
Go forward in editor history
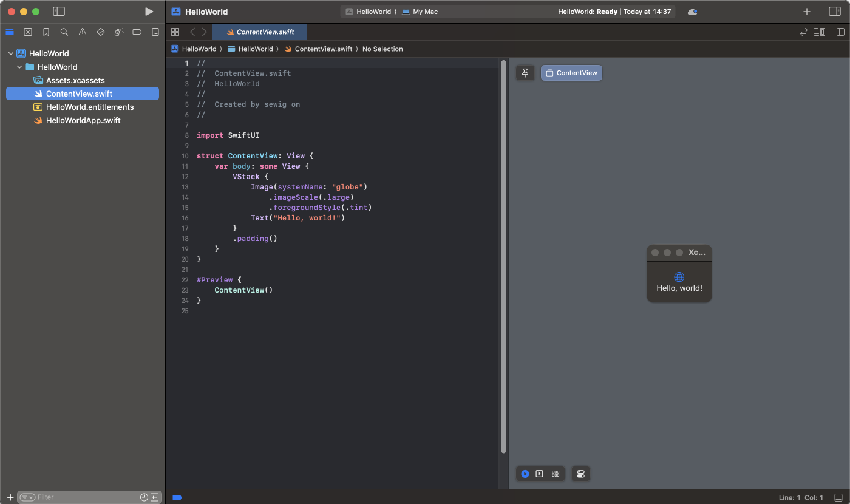pos(205,32)
